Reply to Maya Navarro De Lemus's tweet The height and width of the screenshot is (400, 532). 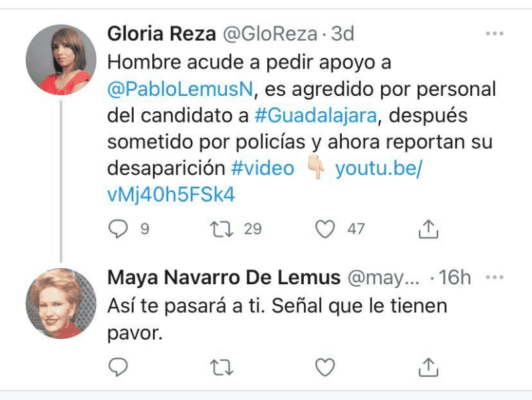[117, 366]
